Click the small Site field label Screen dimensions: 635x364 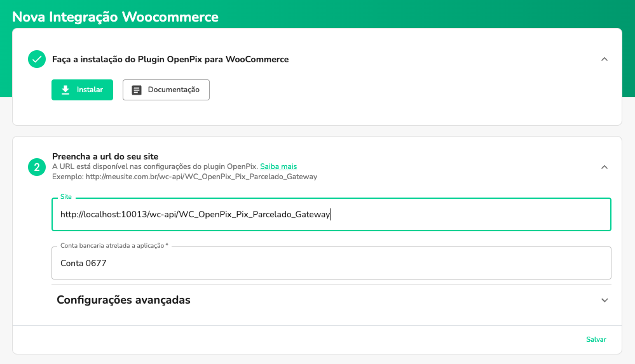(66, 197)
